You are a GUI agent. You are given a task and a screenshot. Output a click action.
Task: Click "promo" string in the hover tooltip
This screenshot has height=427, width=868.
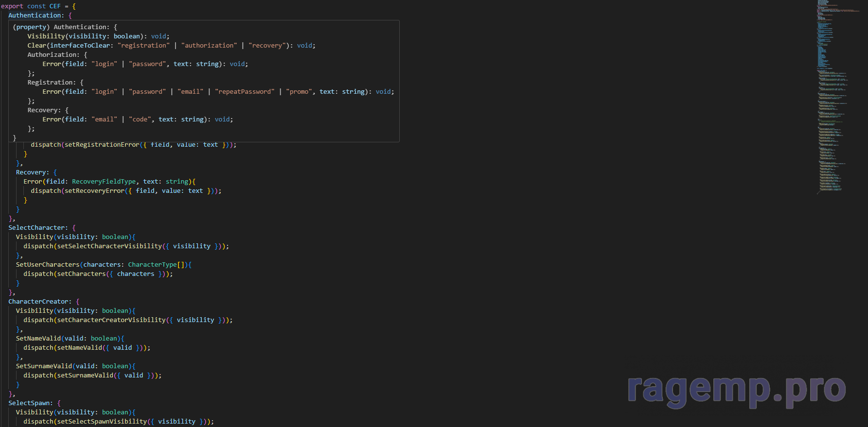299,92
